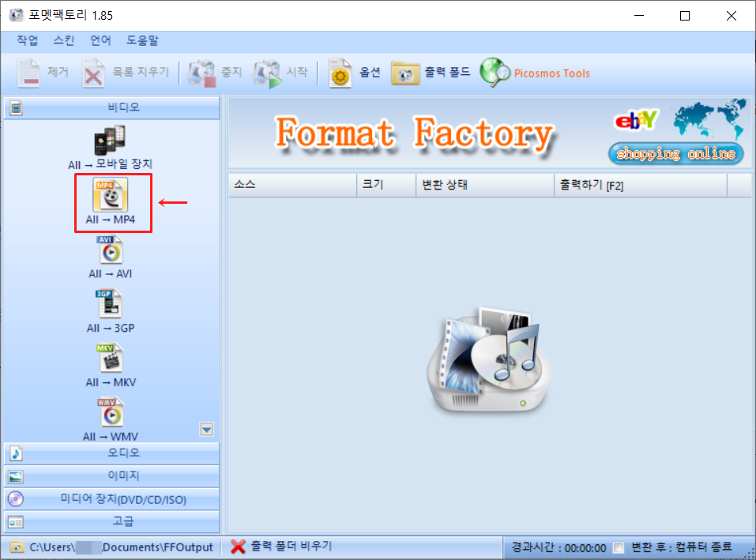Screen dimensions: 756x560
Task: Open the 출력 폴드 output folder icon
Action: [x=405, y=73]
